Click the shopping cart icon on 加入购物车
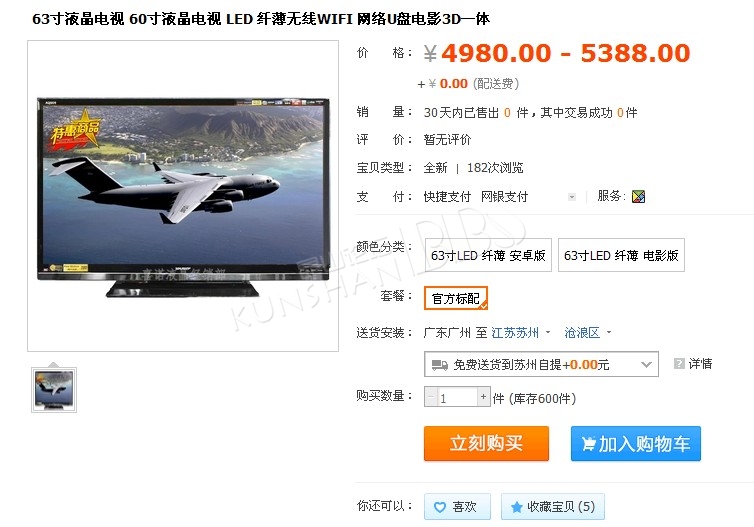This screenshot has height=527, width=754. click(x=588, y=443)
